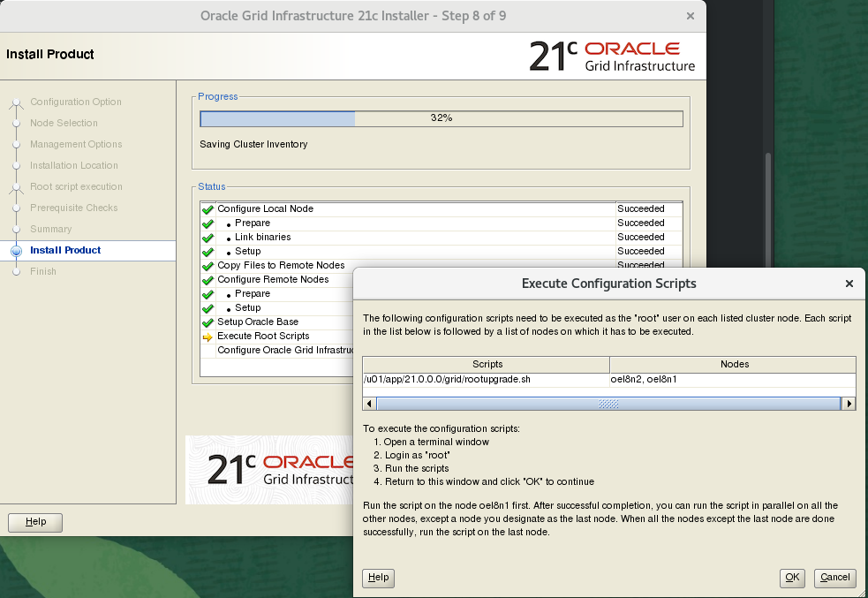The width and height of the screenshot is (868, 598).
Task: Select the Configure Remote Nodes status row
Action: point(276,280)
